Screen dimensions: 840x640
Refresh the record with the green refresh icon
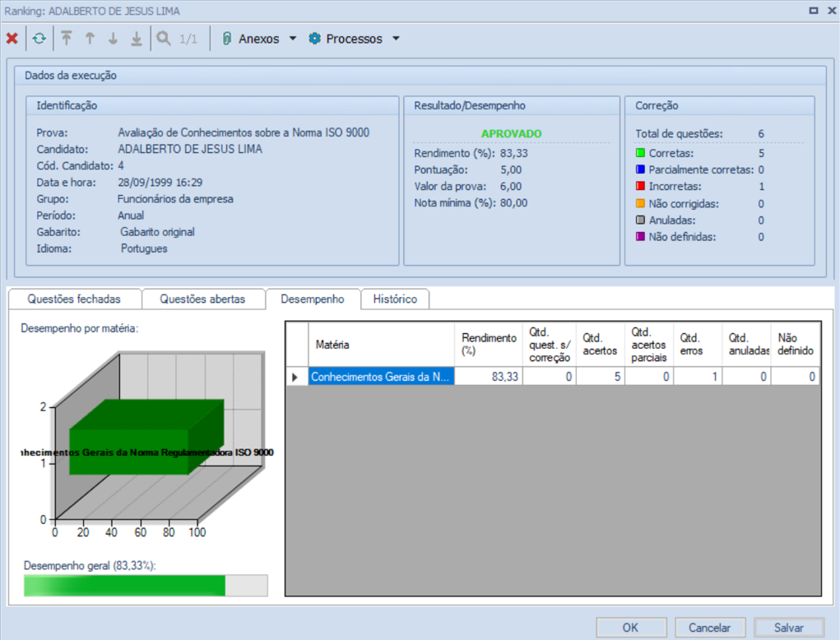tap(39, 39)
